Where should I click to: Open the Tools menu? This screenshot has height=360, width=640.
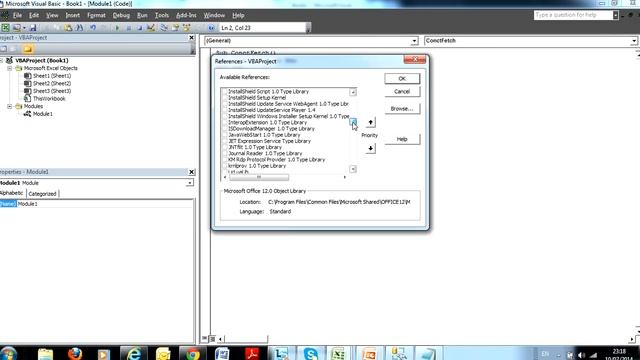coord(162,16)
